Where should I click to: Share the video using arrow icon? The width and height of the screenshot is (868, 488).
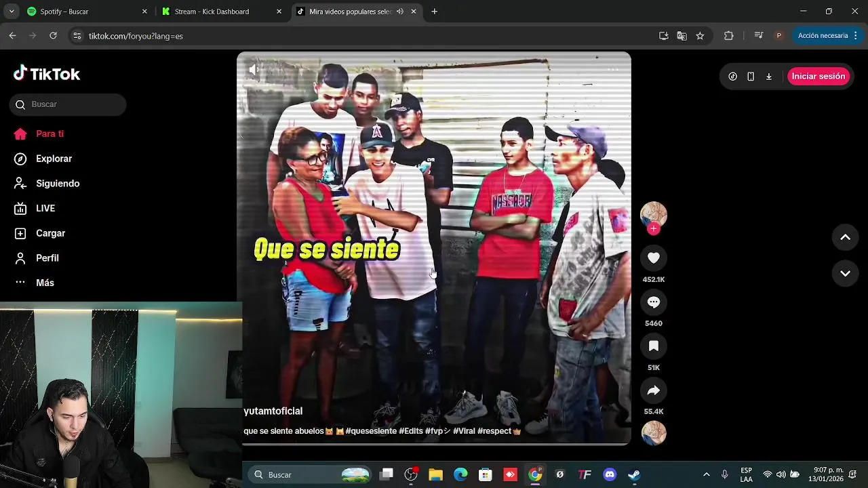pos(654,390)
